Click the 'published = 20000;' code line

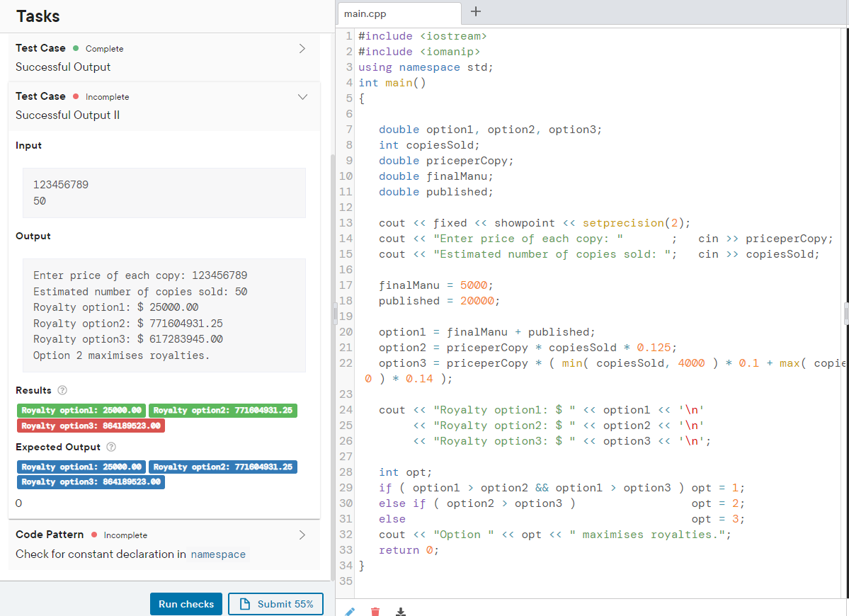[x=439, y=301]
